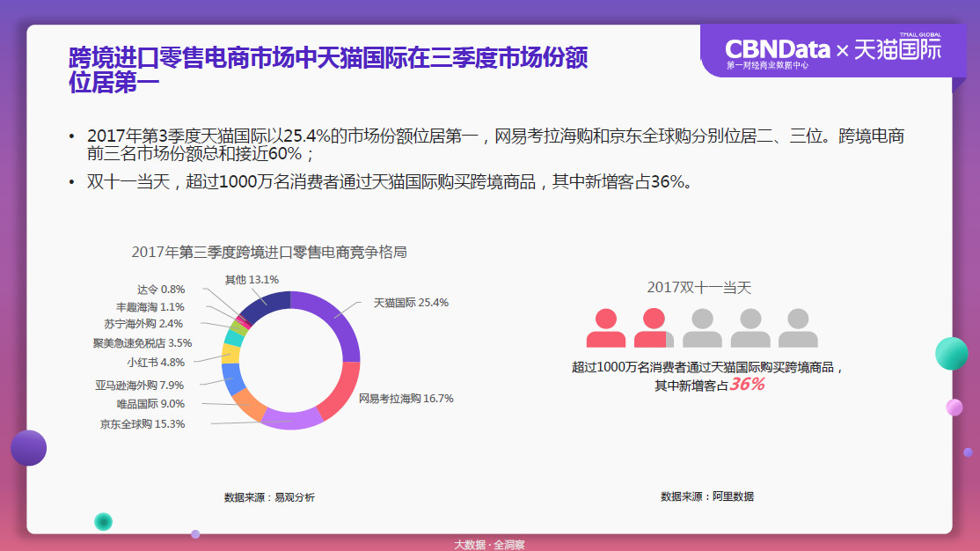The image size is (980, 551).
Task: Click the orange 唯品国际 donut segment
Action: 249,404
